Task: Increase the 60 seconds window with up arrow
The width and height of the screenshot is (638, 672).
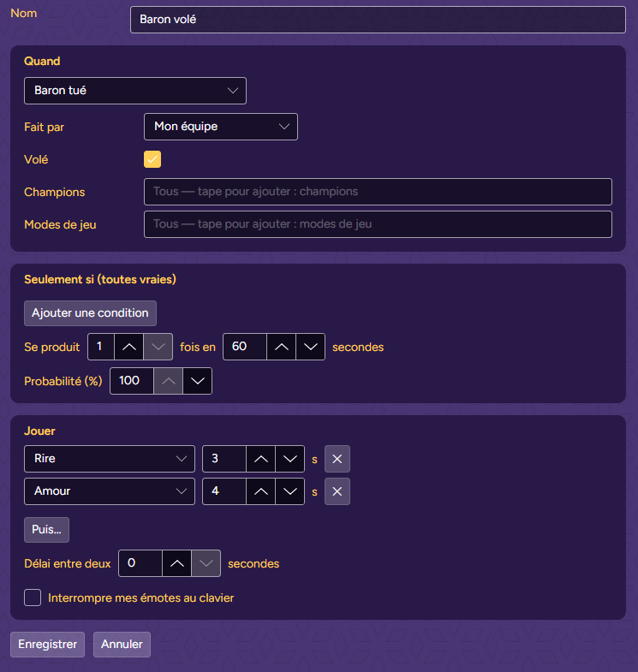Action: click(281, 347)
